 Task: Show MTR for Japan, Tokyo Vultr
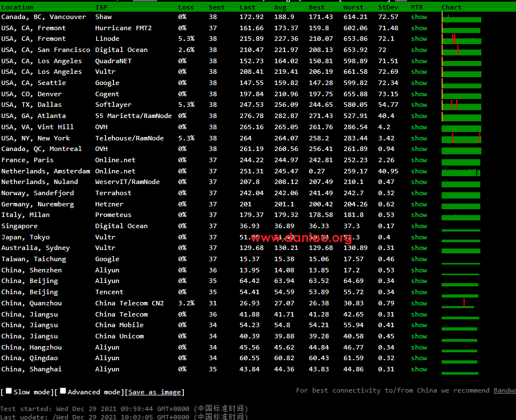(419, 237)
